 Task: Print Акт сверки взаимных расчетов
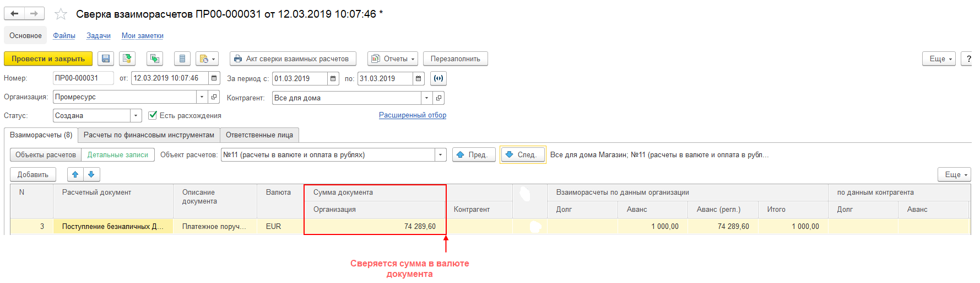(293, 58)
